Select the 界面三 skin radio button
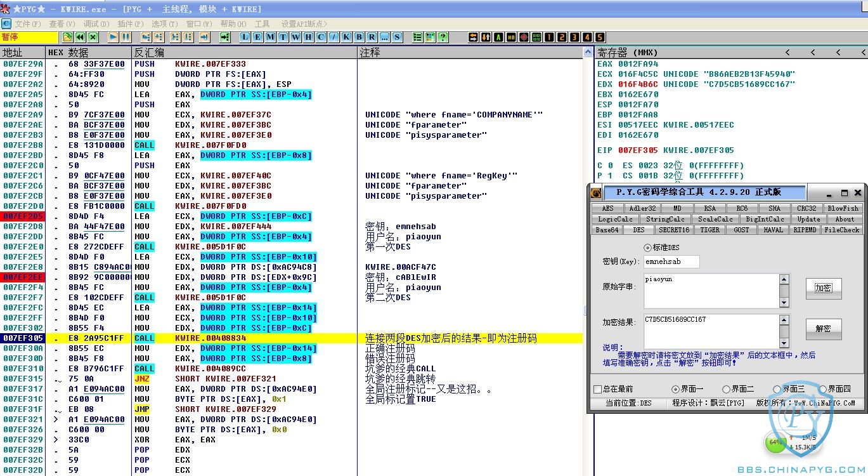This screenshot has width=868, height=476. (777, 389)
